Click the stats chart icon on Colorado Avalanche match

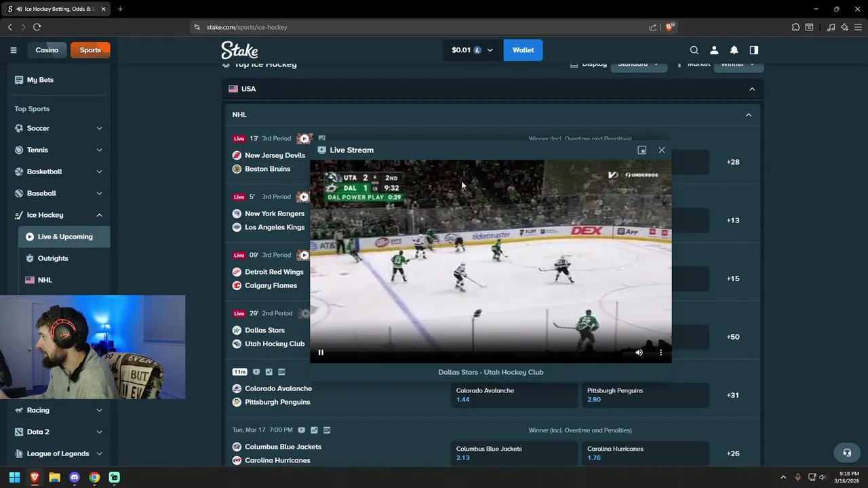[269, 372]
